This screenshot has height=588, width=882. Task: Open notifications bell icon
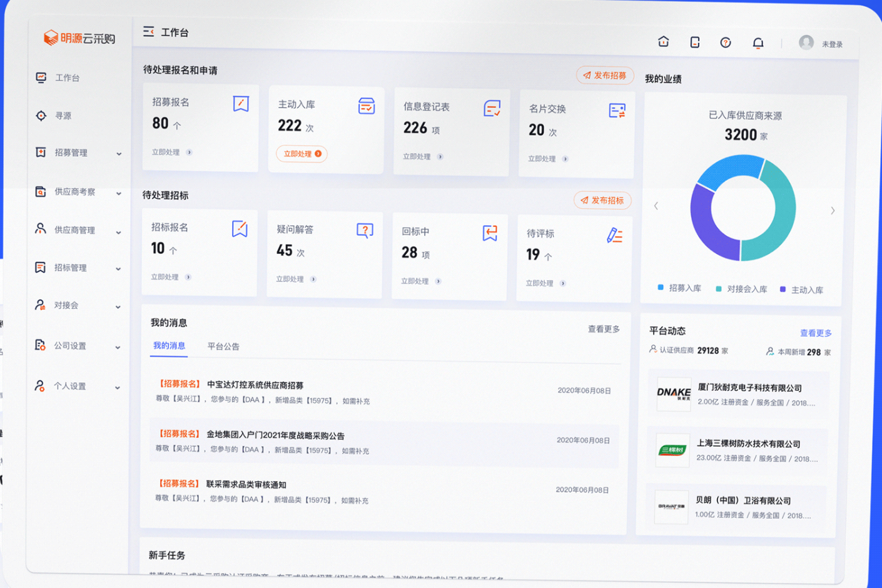point(758,43)
